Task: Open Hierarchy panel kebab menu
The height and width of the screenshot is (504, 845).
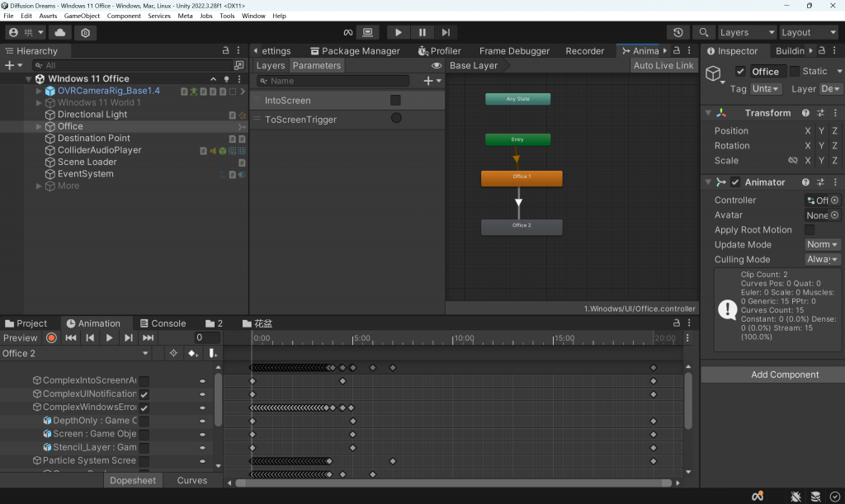Action: tap(238, 50)
